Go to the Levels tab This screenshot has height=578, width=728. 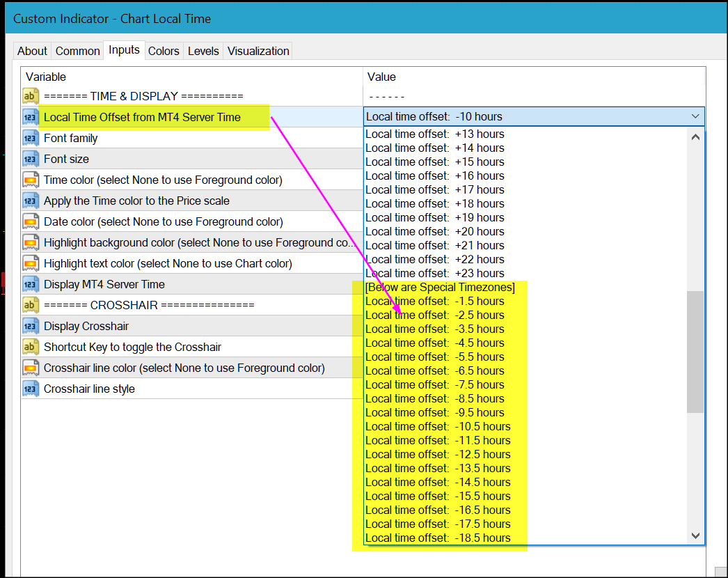(x=203, y=51)
